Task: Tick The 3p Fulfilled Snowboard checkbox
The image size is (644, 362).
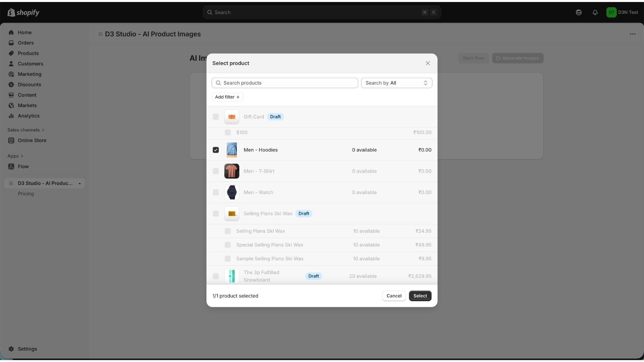Action: (216, 276)
